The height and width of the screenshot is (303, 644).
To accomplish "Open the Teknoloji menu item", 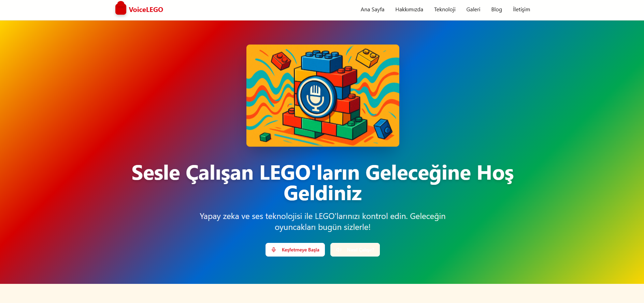I will [445, 10].
